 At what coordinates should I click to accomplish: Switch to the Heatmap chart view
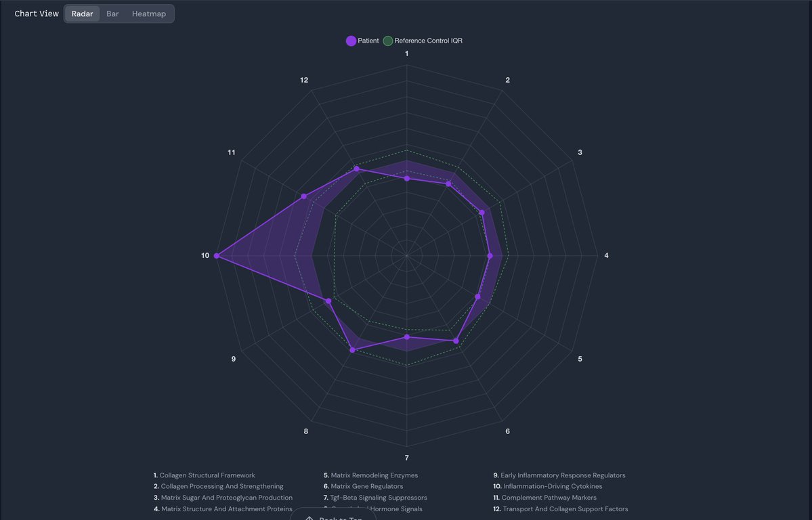tap(148, 14)
